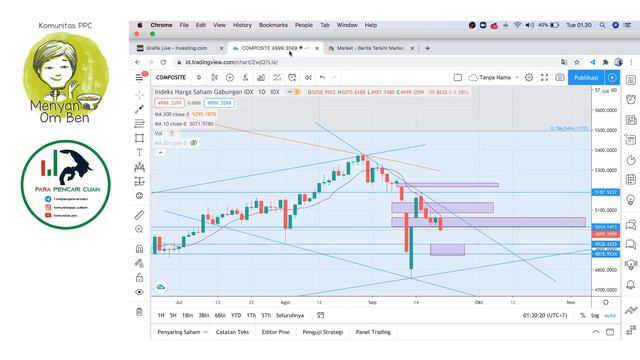Select the trend line drawing tool
Image resolution: width=640 pixels, height=360 pixels.
(139, 109)
